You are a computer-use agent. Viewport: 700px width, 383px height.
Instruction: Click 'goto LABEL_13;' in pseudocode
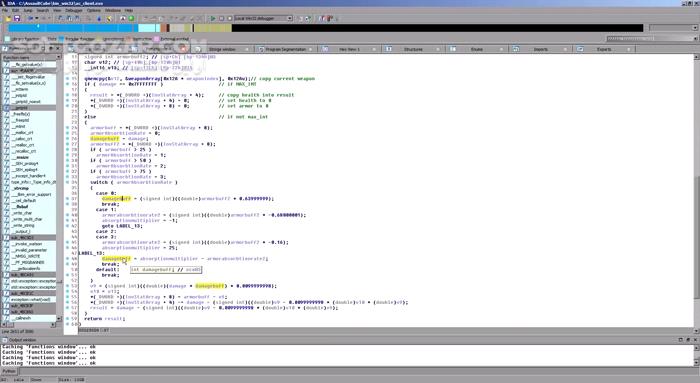click(122, 226)
